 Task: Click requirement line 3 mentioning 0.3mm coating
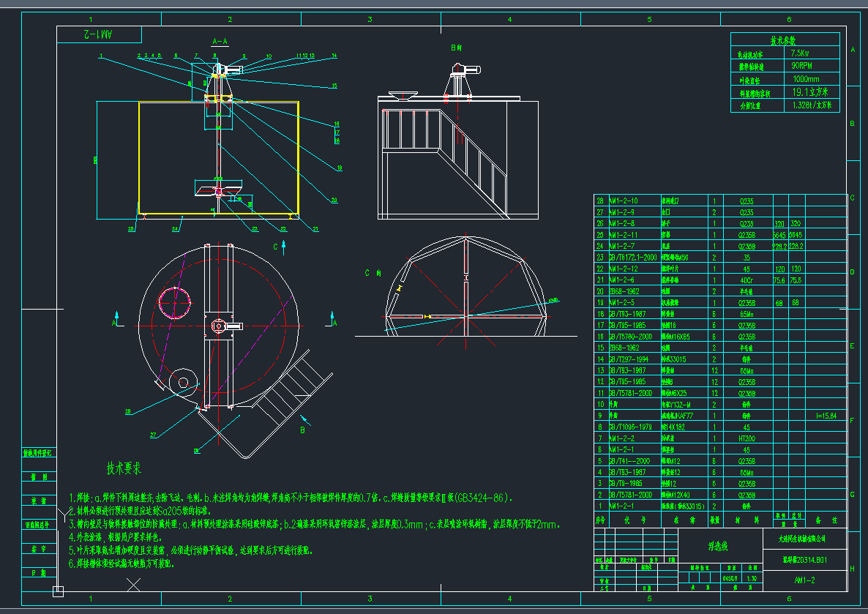coord(314,524)
